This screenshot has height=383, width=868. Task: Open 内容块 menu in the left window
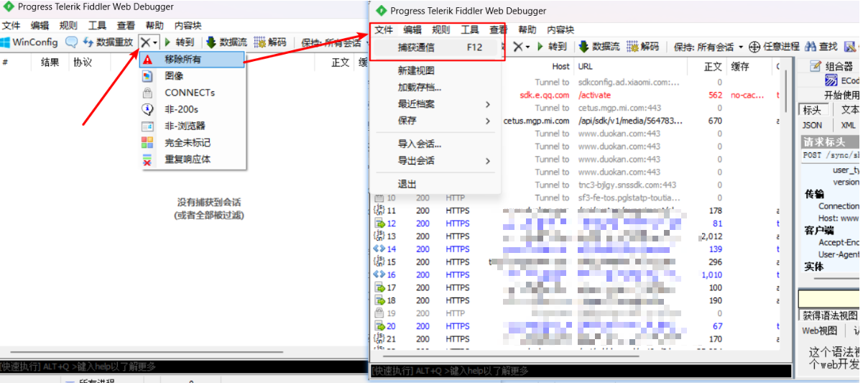[x=188, y=25]
